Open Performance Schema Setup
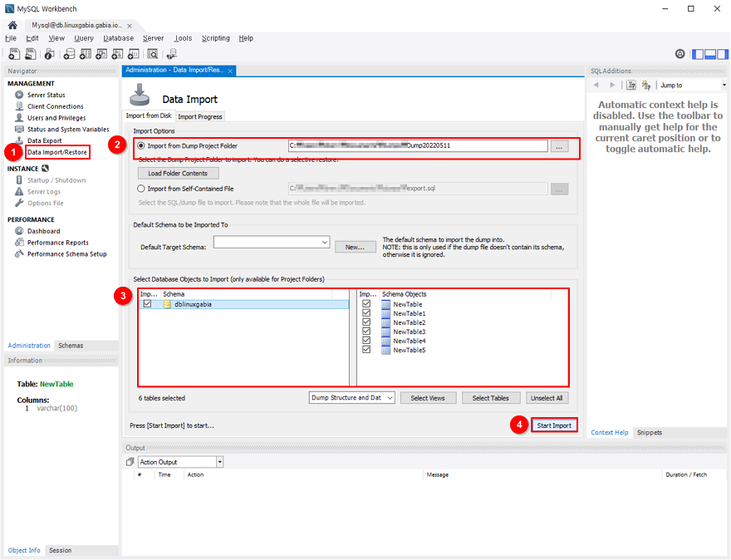Image resolution: width=731 pixels, height=560 pixels. point(66,254)
